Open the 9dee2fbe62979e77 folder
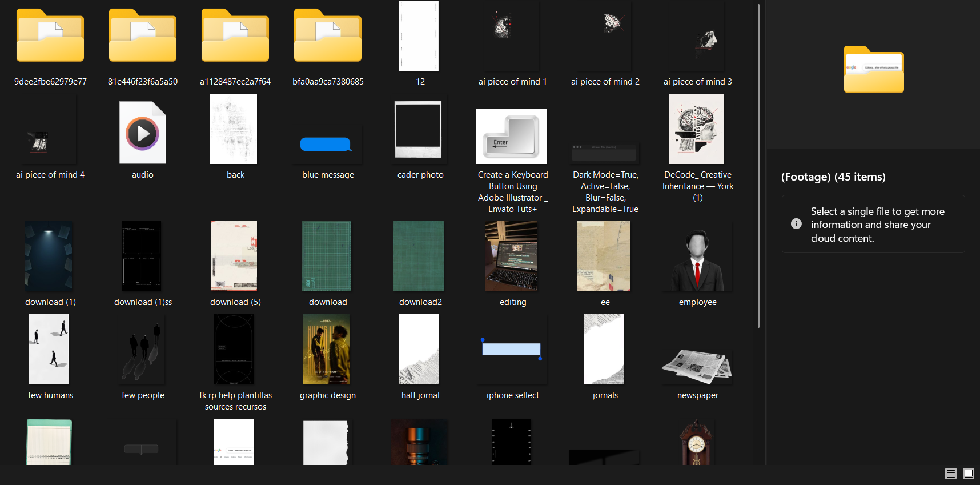Image resolution: width=980 pixels, height=485 pixels. click(x=50, y=37)
